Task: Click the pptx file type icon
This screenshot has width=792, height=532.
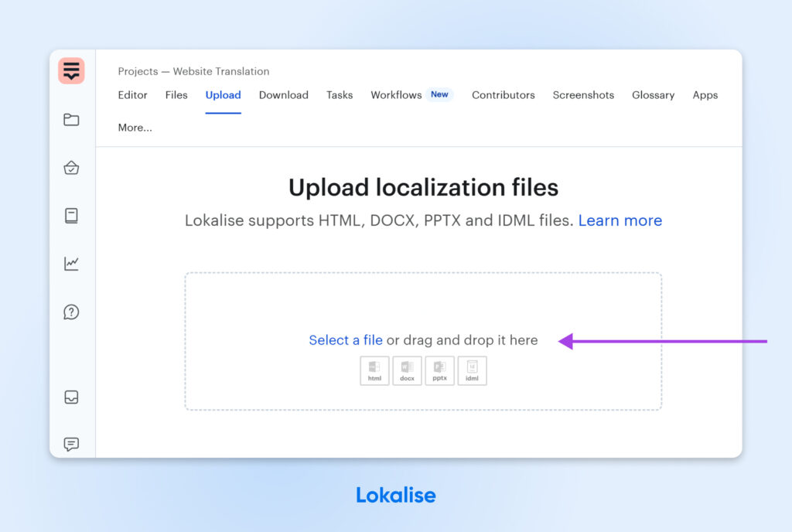Action: pos(439,370)
